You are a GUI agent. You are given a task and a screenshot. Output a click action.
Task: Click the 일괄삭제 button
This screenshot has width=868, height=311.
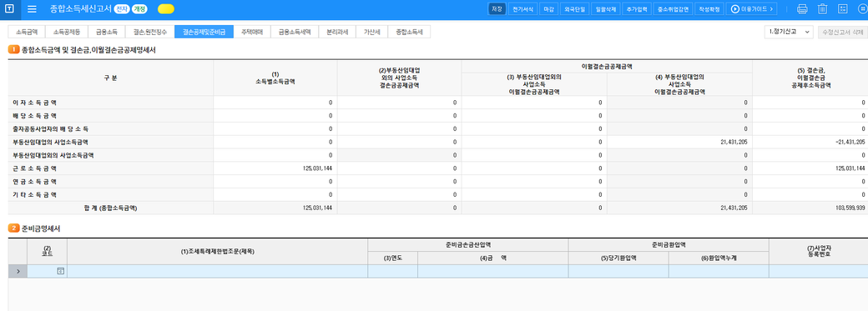click(x=605, y=9)
